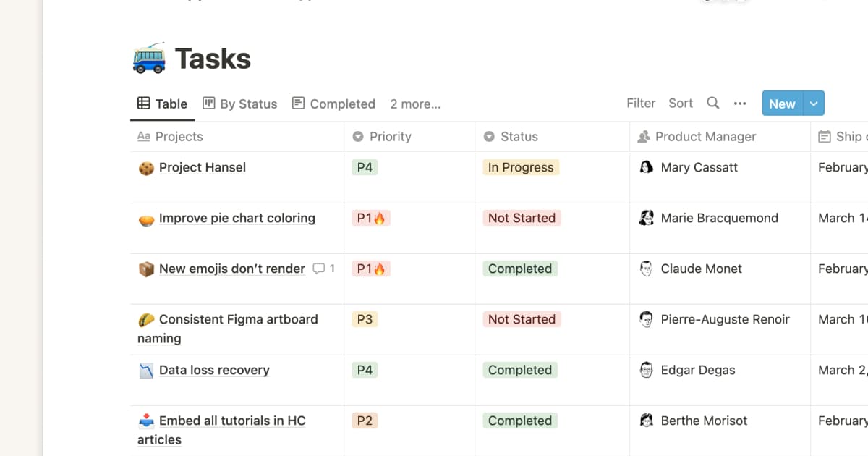Click the Table view grid icon
The width and height of the screenshot is (868, 456).
(x=144, y=104)
